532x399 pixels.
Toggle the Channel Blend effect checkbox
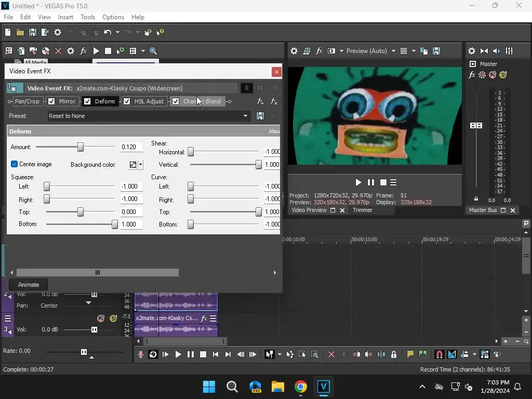point(176,101)
